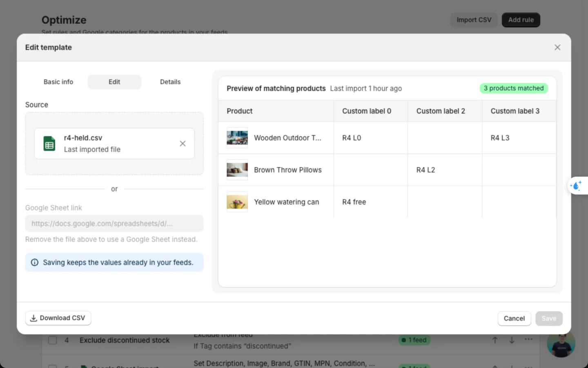588x368 pixels.
Task: Click the Yellow watering can product name
Action: click(x=287, y=202)
